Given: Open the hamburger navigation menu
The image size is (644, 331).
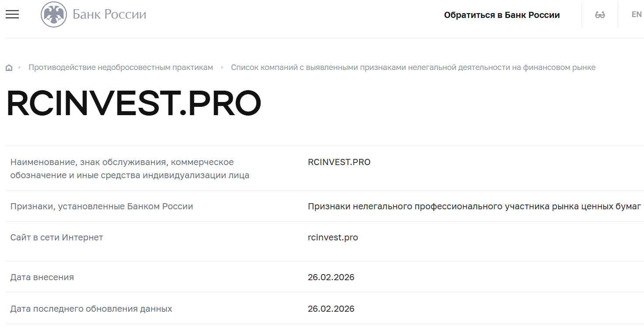Looking at the screenshot, I should [12, 14].
